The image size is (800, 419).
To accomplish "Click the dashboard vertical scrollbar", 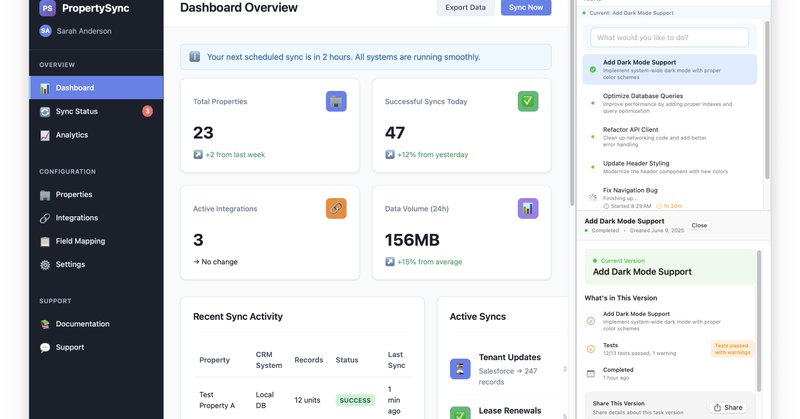I will 572,102.
